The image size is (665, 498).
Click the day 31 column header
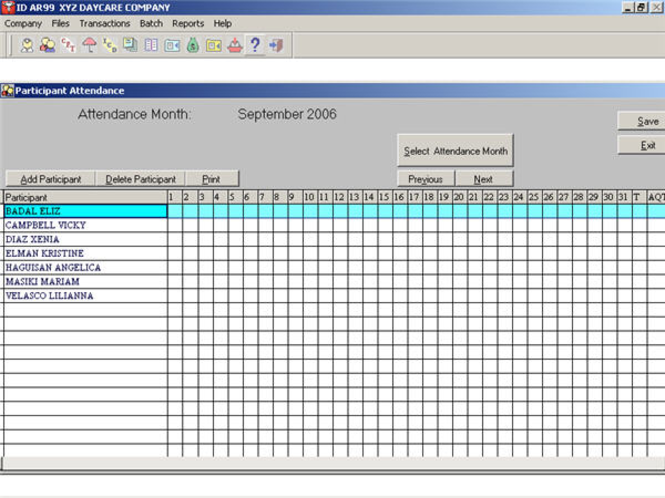coord(624,197)
